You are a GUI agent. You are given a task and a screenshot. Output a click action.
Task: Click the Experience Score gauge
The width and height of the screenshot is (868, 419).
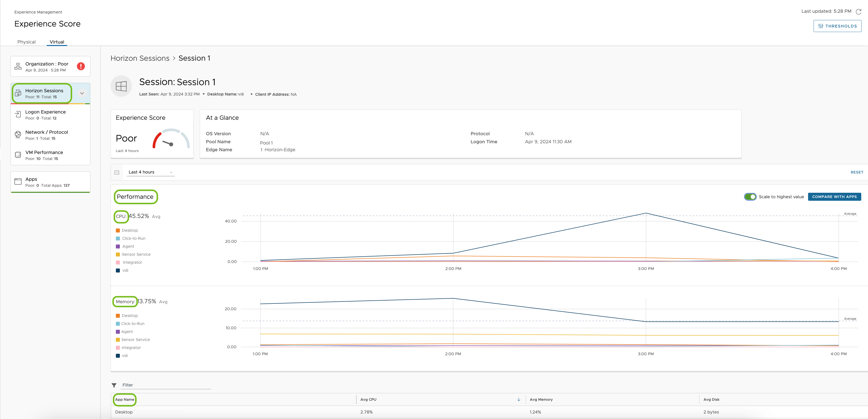click(171, 139)
